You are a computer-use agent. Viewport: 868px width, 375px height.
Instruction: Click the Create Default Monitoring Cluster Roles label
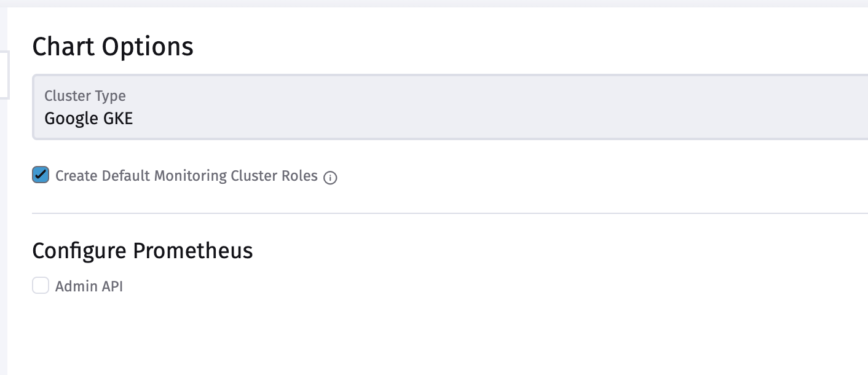click(186, 176)
